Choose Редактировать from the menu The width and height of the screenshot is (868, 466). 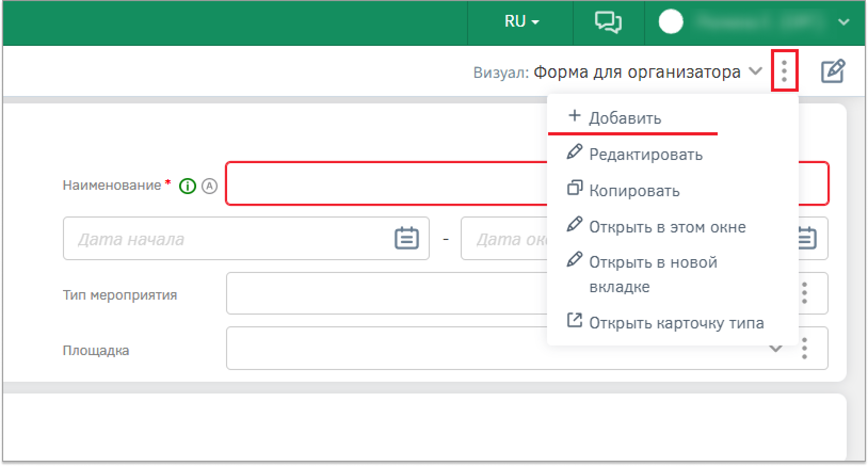[x=673, y=154]
